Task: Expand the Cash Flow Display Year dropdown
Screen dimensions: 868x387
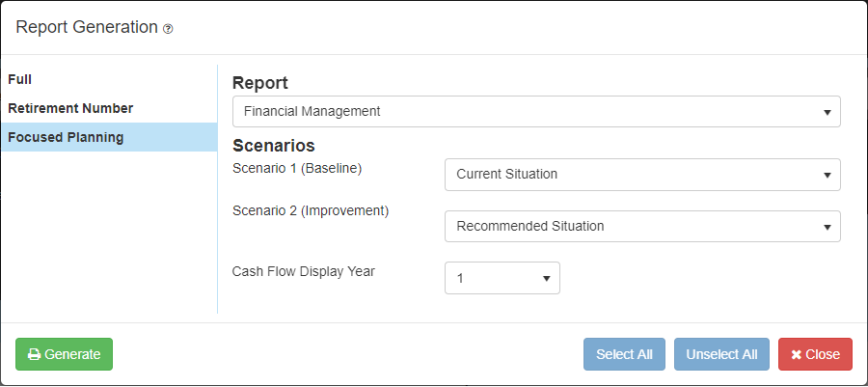Action: [502, 278]
